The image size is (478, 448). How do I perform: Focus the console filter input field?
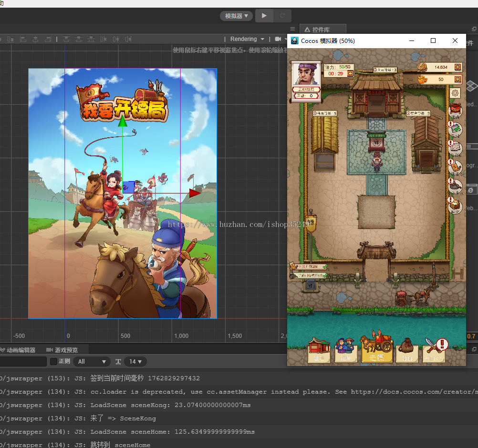(23, 362)
